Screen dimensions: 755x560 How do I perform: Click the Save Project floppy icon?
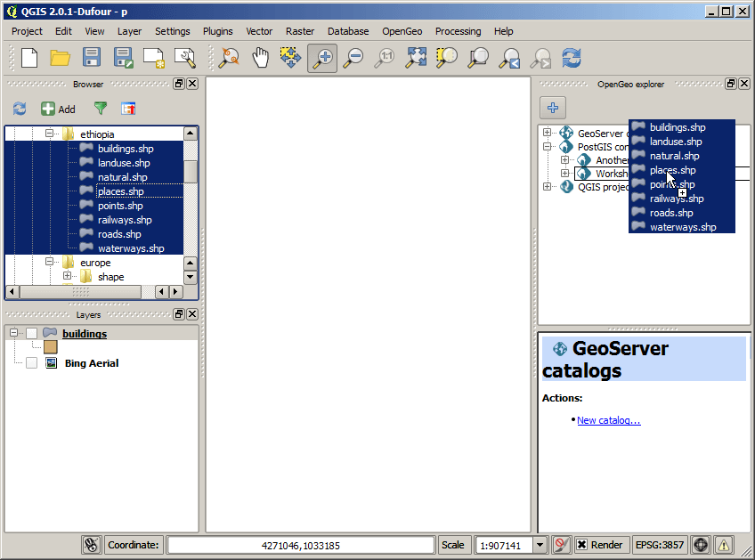click(x=92, y=58)
